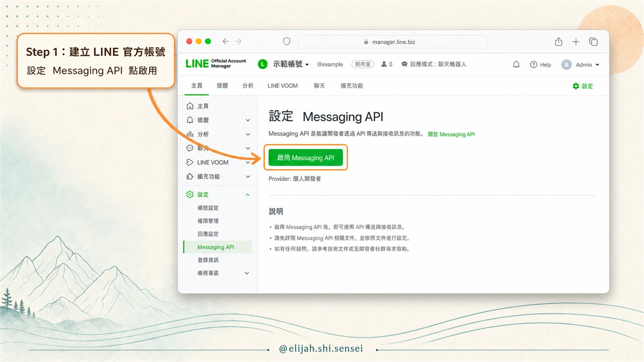Click the Admin profile avatar
The height and width of the screenshot is (362, 644).
[566, 64]
